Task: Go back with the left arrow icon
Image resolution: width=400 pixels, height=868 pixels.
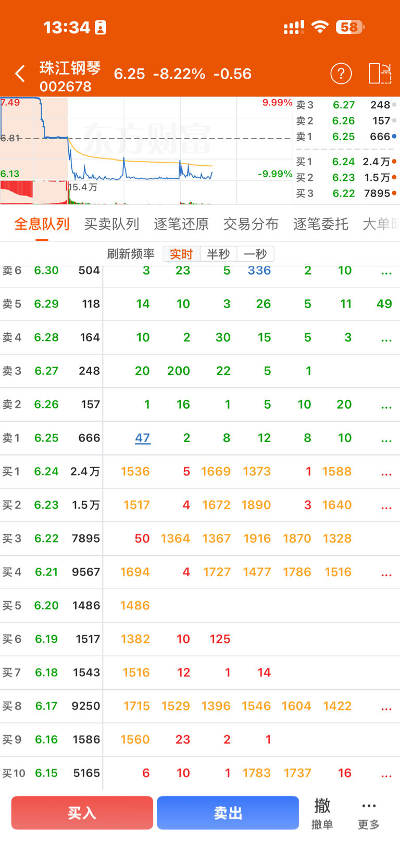Action: pyautogui.click(x=20, y=74)
